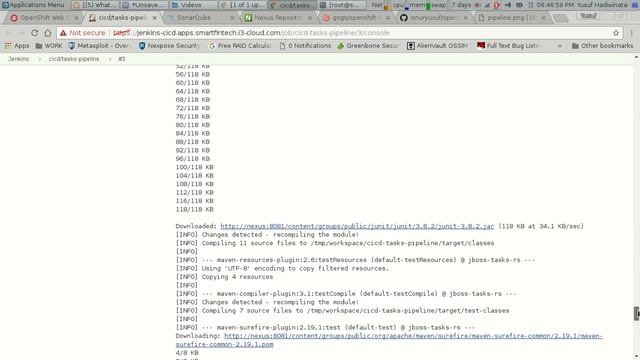Open the Apps bookmarks shortcut
This screenshot has height=360, width=640.
(x=17, y=46)
